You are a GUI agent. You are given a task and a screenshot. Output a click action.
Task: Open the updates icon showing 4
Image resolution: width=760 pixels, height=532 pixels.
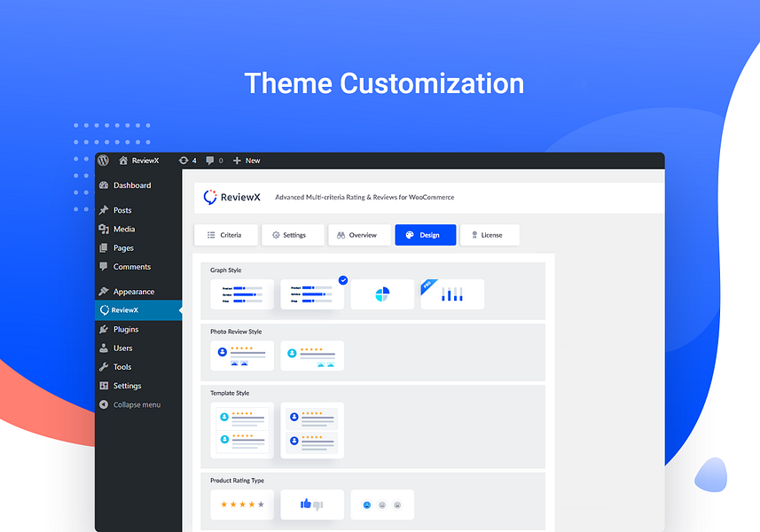click(x=188, y=160)
